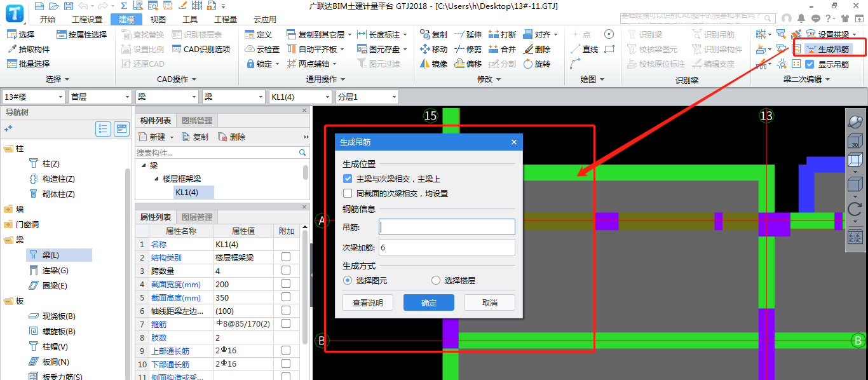Switch to the 工程量 ribbon tab
Screen dimensions: 868x380
(x=226, y=19)
